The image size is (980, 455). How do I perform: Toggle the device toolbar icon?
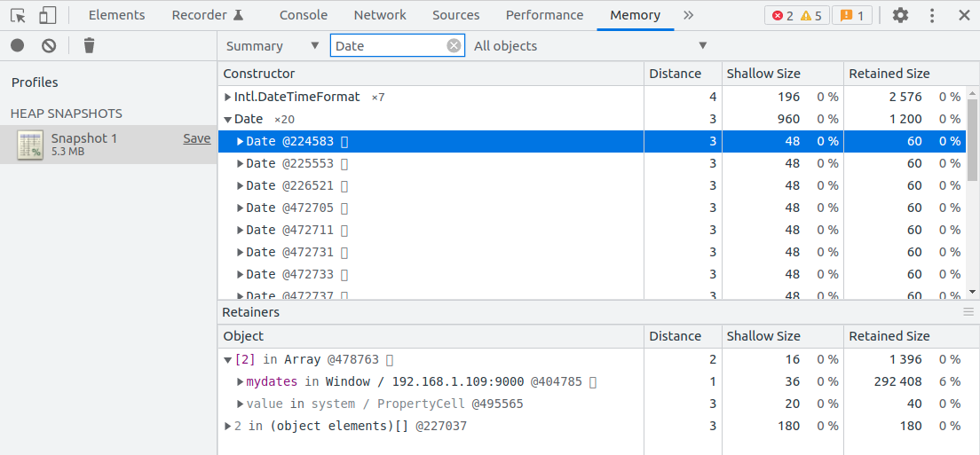pos(48,15)
